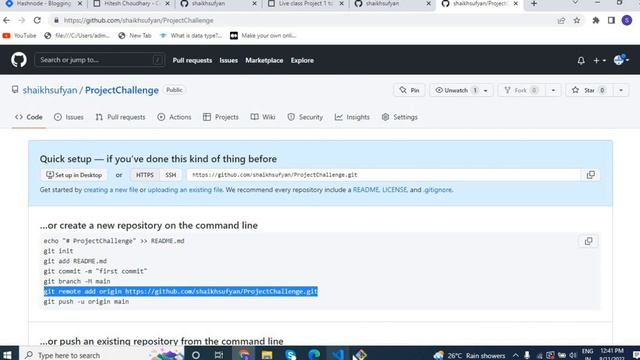This screenshot has height=360, width=640.
Task: Open the Pull requests repository tab
Action: tap(120, 117)
